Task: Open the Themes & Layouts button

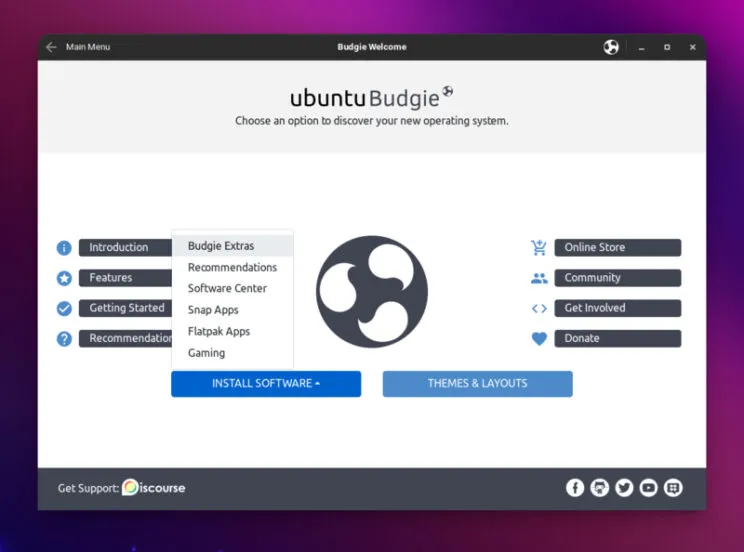Action: coord(477,384)
